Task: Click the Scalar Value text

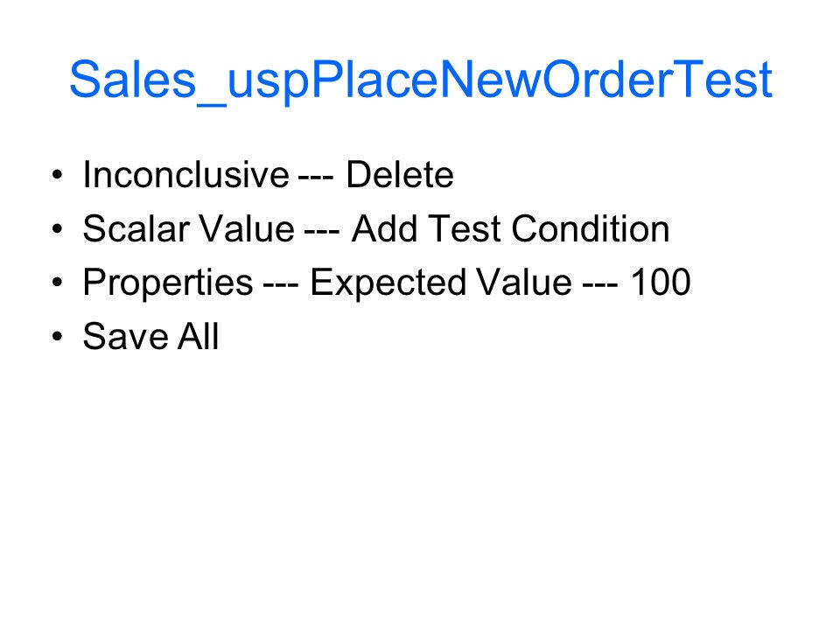Action: tap(189, 228)
